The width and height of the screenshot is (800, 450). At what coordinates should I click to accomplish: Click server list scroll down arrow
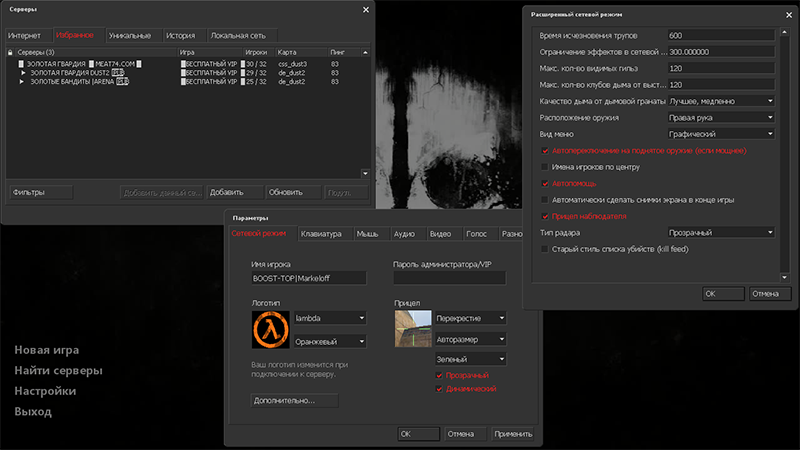365,173
